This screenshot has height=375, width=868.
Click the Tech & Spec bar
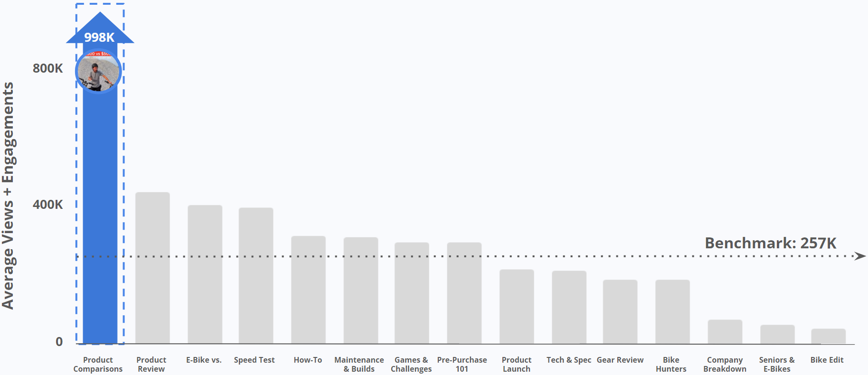[x=569, y=307]
